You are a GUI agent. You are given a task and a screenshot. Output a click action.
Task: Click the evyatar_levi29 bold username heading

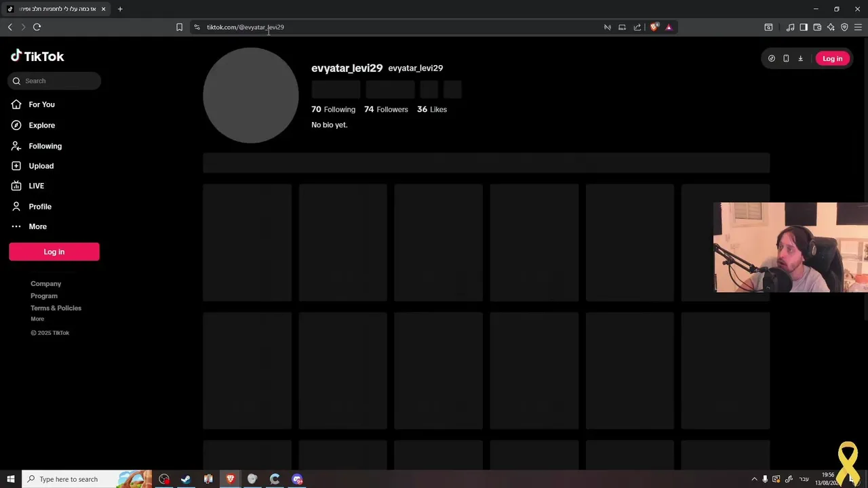[347, 68]
